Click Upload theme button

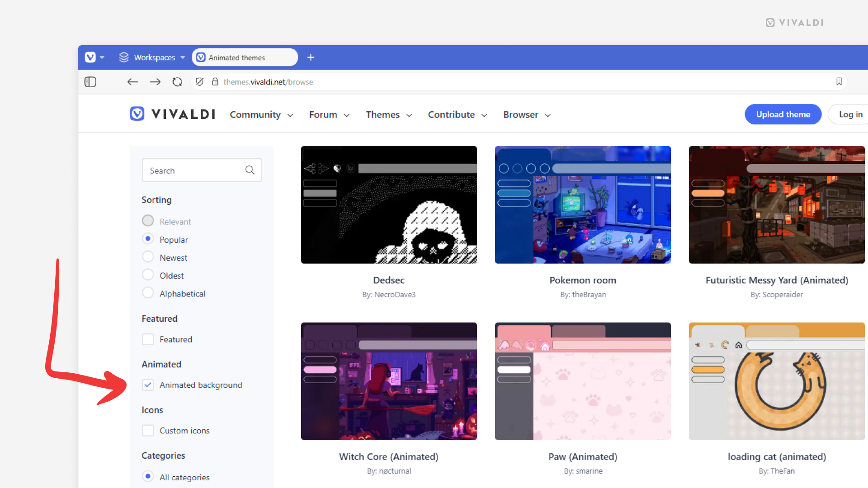(x=783, y=114)
